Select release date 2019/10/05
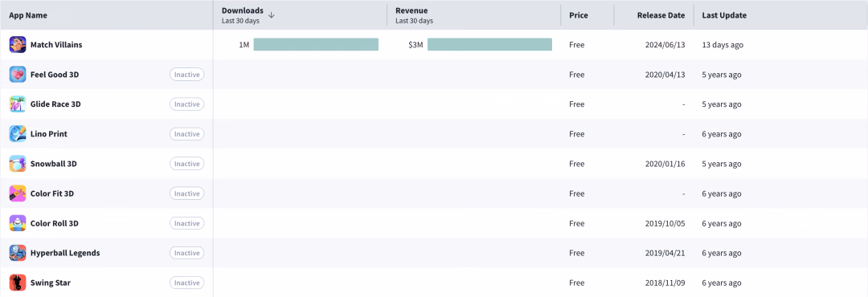This screenshot has height=297, width=868. point(665,223)
